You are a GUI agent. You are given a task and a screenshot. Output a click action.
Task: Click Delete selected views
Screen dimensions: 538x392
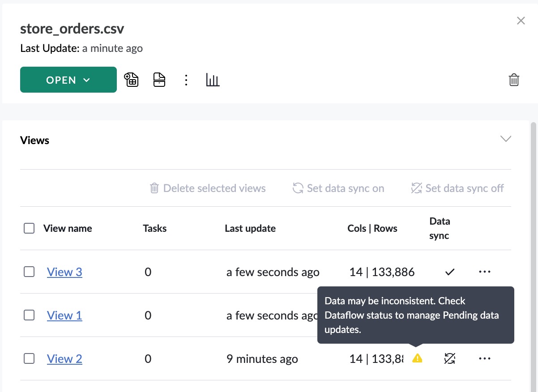pyautogui.click(x=207, y=188)
